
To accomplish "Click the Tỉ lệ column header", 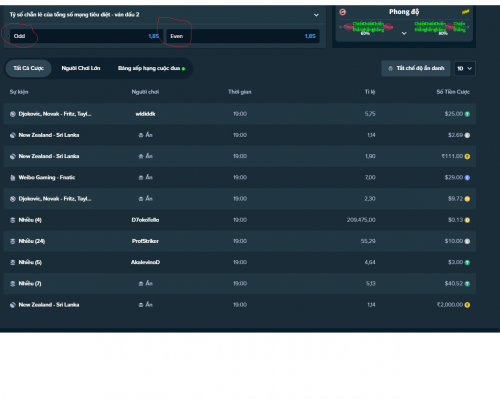I will point(370,92).
